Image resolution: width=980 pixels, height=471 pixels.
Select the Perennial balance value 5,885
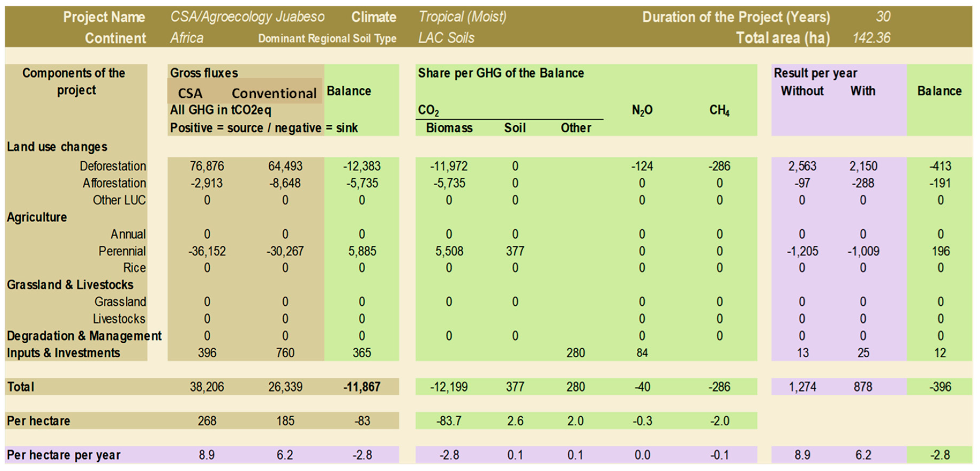click(362, 251)
